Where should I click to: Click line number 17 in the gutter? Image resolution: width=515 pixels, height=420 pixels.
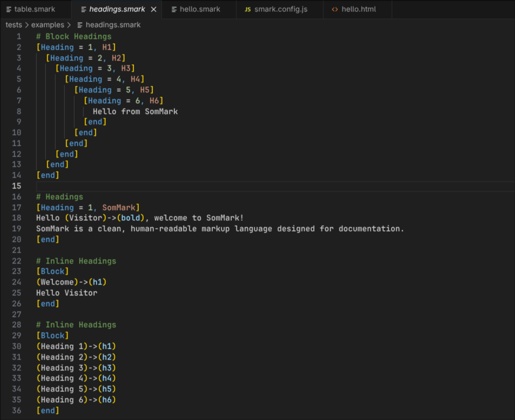pos(16,207)
